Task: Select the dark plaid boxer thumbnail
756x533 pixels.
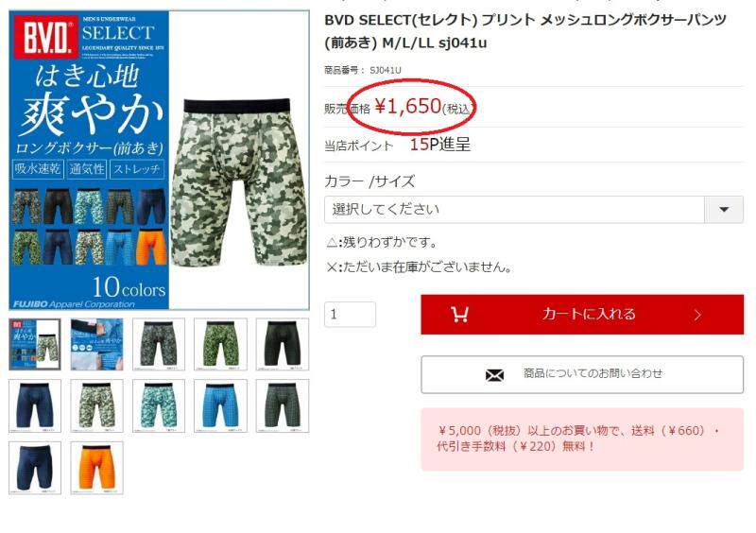Action: [x=282, y=405]
